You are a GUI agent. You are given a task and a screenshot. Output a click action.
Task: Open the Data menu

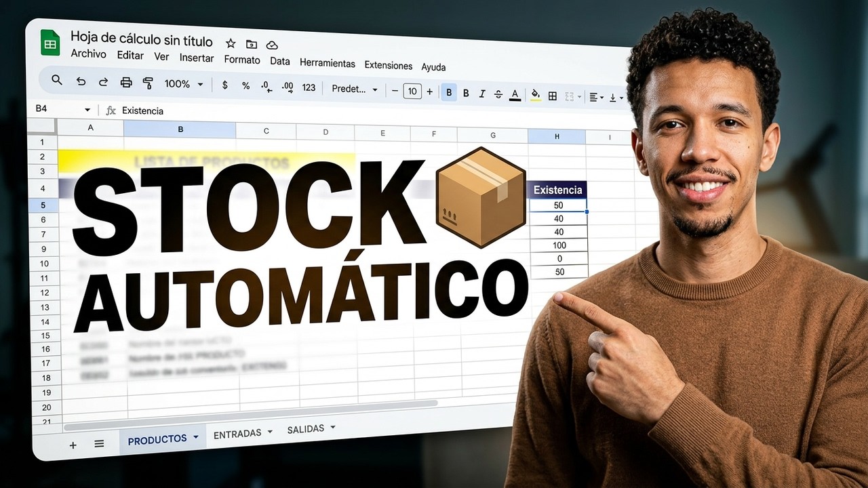(280, 61)
